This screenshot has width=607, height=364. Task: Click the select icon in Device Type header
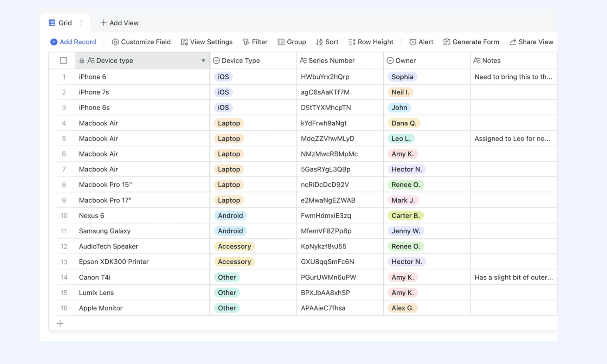pos(216,61)
